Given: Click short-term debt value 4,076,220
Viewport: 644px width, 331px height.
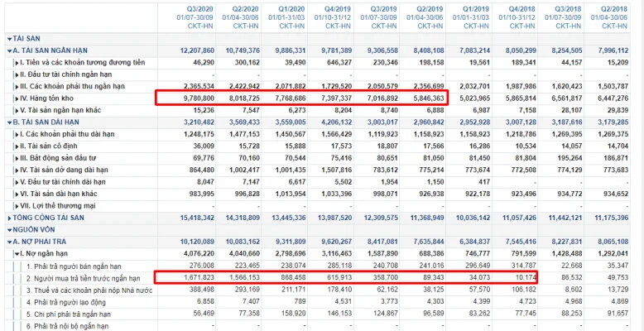Looking at the screenshot, I should 197,253.
